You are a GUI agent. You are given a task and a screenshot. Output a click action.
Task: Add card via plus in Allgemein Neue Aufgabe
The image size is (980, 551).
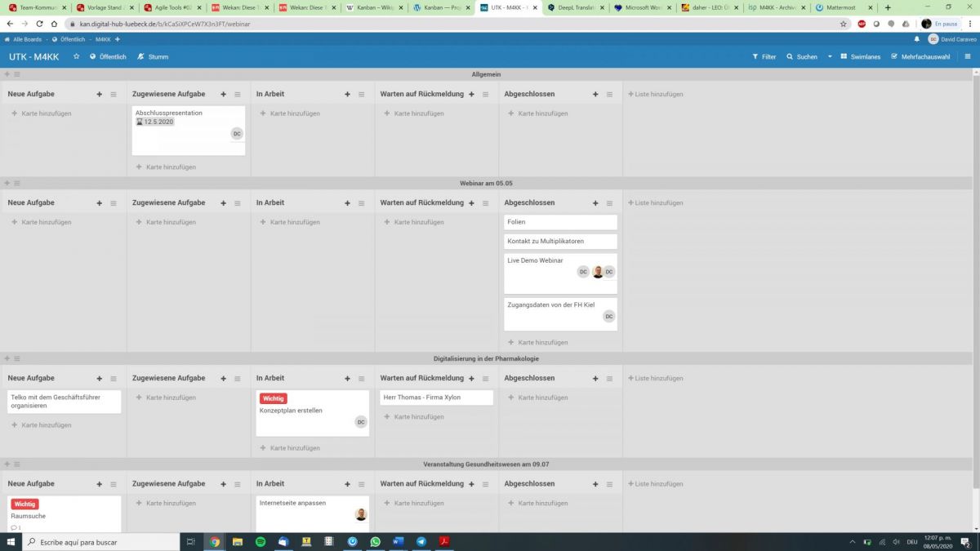100,94
